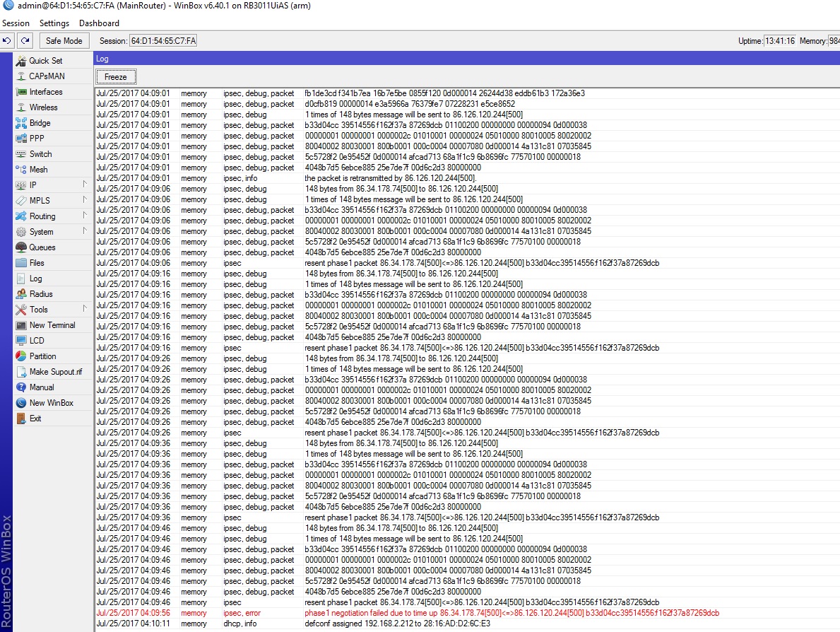The width and height of the screenshot is (840, 632).
Task: Open the Wireless sidebar icon
Action: (x=21, y=107)
